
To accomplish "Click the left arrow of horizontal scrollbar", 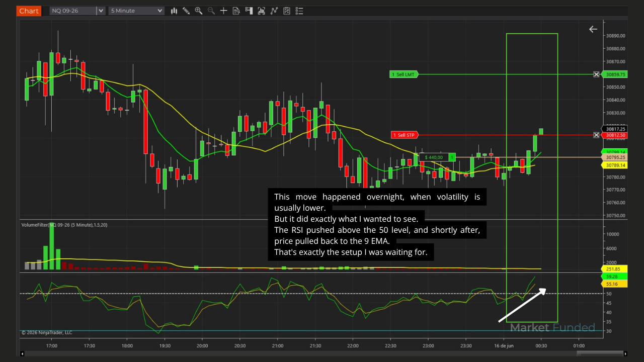I will [x=22, y=353].
